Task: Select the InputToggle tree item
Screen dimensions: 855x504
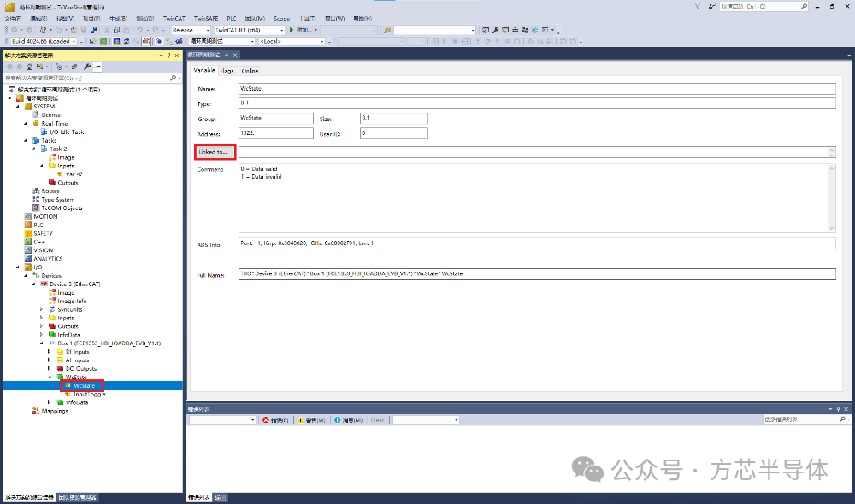Action: 90,394
